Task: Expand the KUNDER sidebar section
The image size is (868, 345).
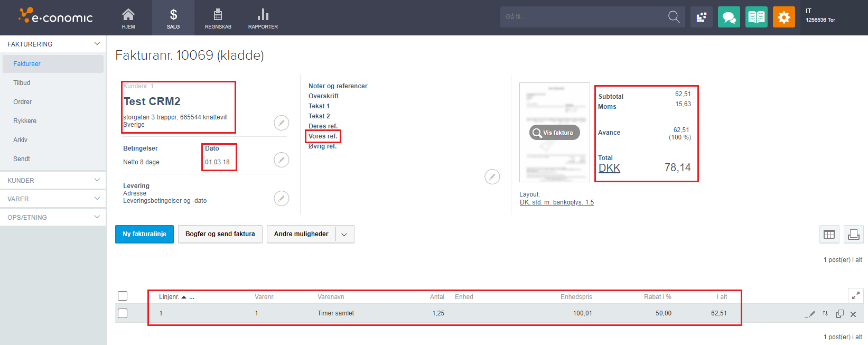Action: [53, 180]
